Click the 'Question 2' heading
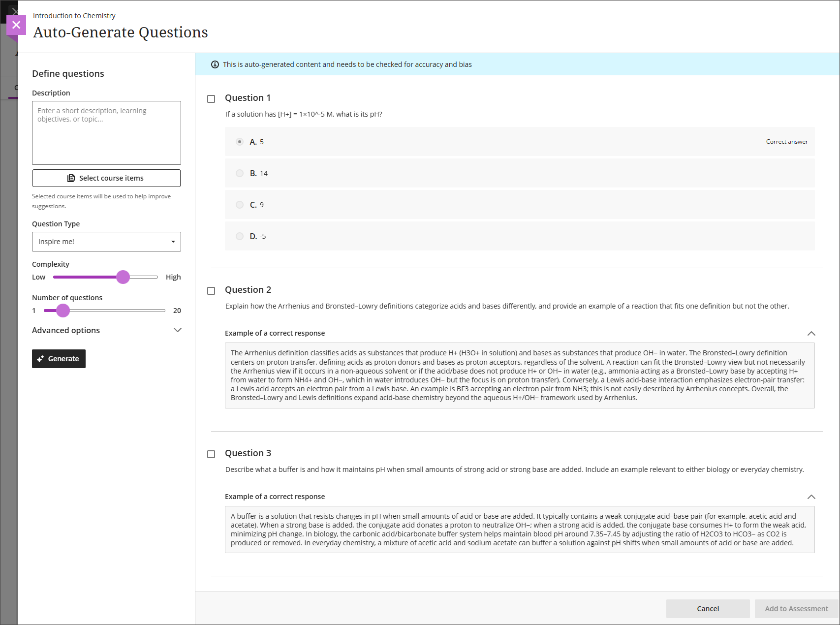The image size is (840, 625). (x=248, y=290)
